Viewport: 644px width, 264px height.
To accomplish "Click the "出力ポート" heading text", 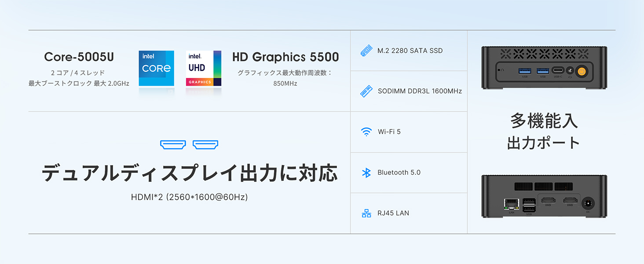I will 544,143.
